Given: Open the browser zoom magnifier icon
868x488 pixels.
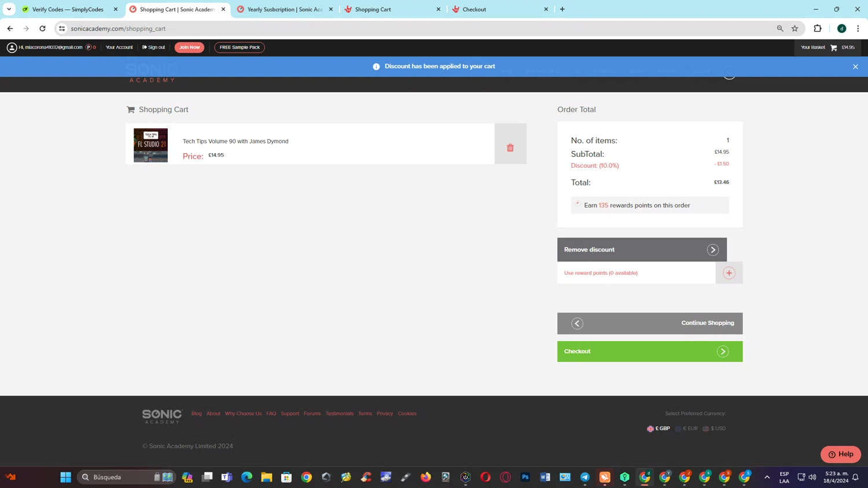Looking at the screenshot, I should (x=780, y=28).
